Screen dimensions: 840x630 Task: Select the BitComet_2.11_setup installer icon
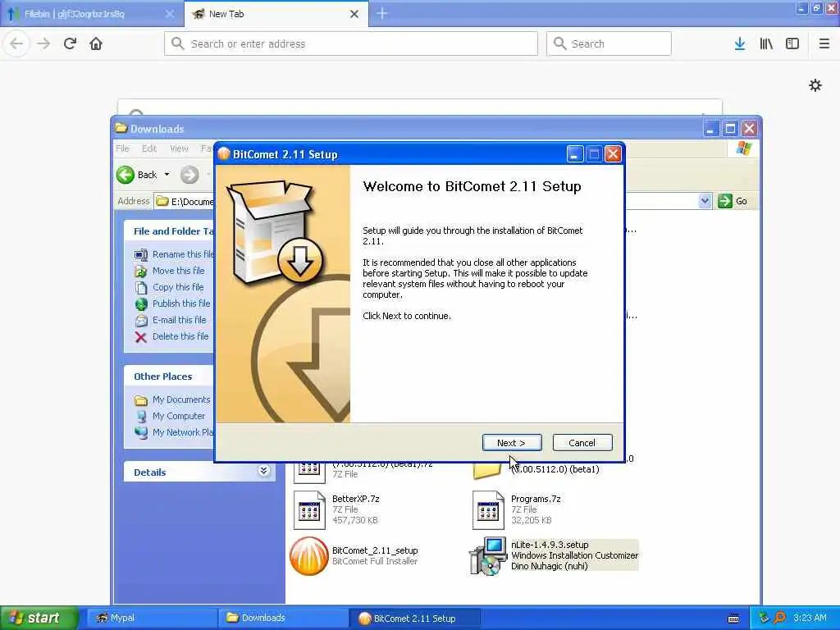click(x=309, y=556)
